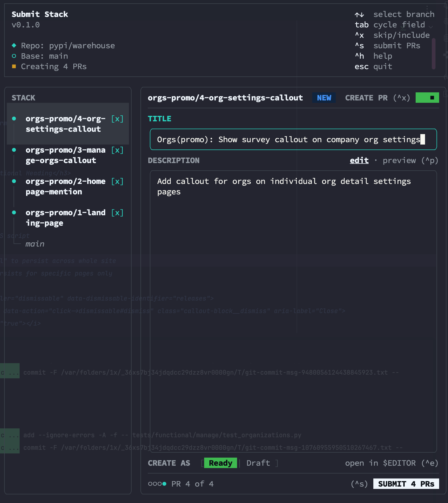Viewport: 448px width, 503px height.
Task: Click the teal bullet beside orgs-promo/3-manage-orgs-callout
Action: 14,150
